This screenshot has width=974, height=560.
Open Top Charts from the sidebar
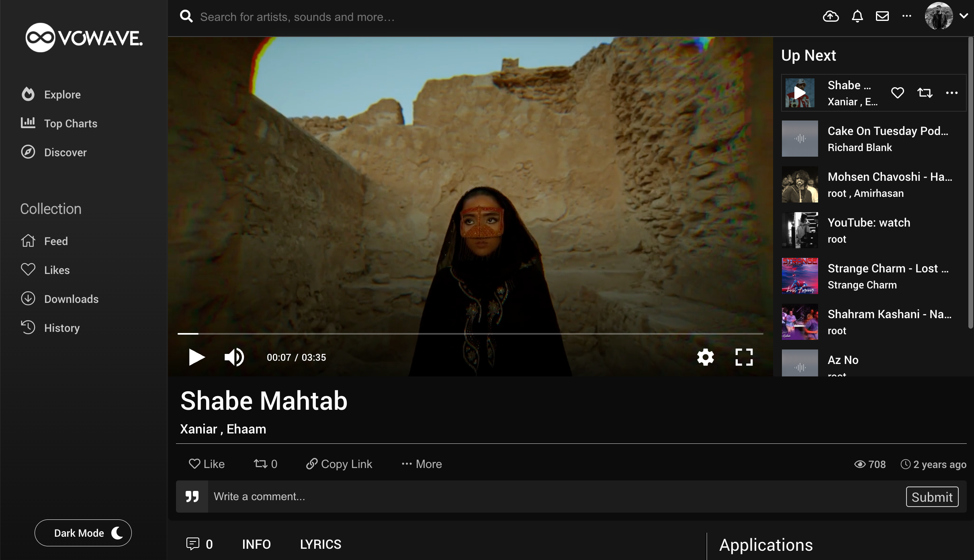[x=71, y=123]
